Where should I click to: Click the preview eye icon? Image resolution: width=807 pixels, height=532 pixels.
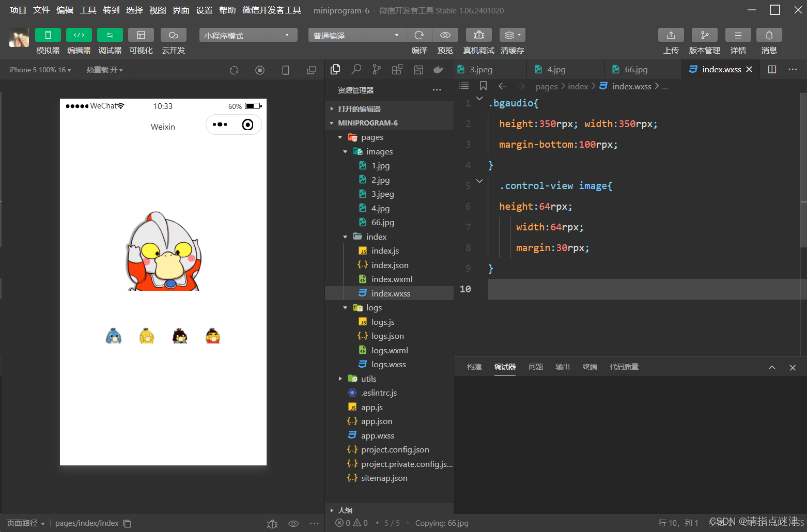tap(445, 35)
